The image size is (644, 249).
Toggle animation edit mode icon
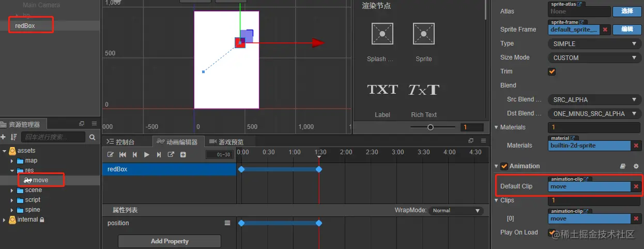111,154
